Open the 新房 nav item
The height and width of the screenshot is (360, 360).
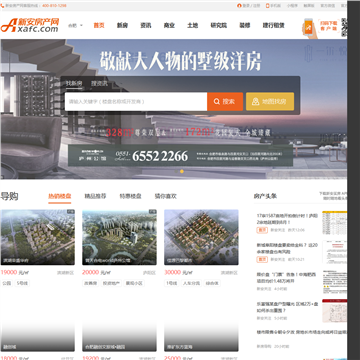point(122,25)
